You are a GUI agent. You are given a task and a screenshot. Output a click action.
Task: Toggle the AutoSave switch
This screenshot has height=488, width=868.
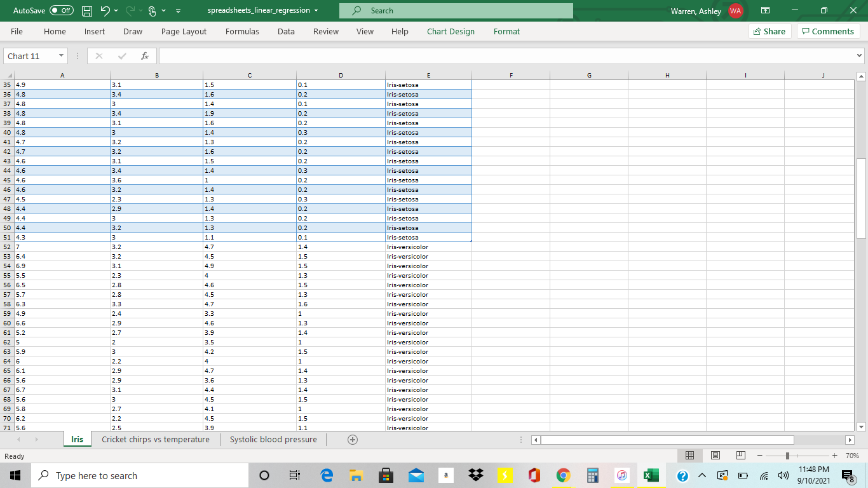62,11
